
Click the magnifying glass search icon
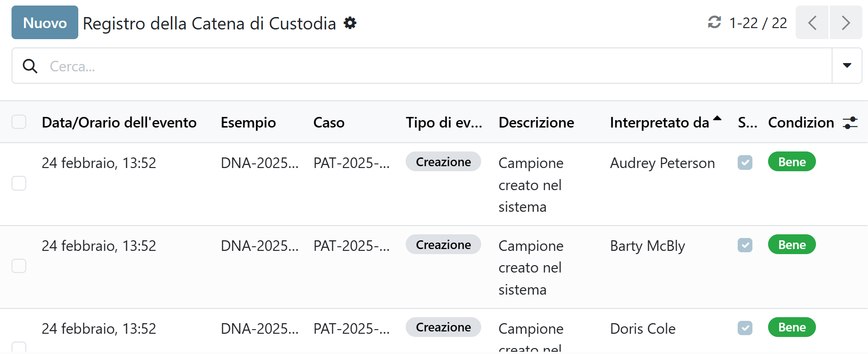(x=30, y=66)
